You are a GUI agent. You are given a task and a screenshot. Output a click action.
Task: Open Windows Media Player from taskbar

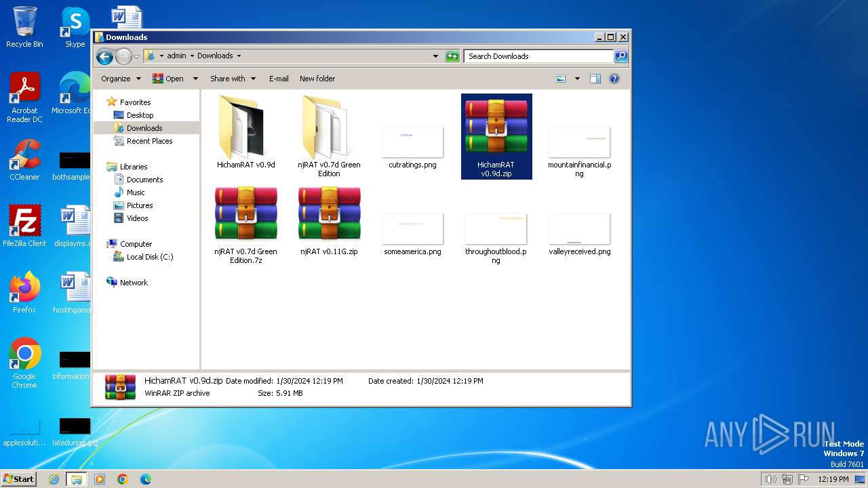100,479
